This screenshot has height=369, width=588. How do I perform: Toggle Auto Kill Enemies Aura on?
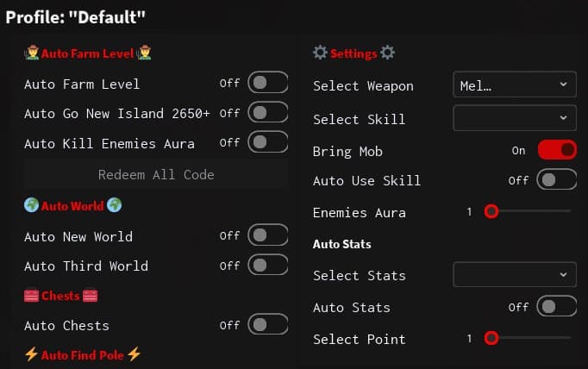pos(267,142)
